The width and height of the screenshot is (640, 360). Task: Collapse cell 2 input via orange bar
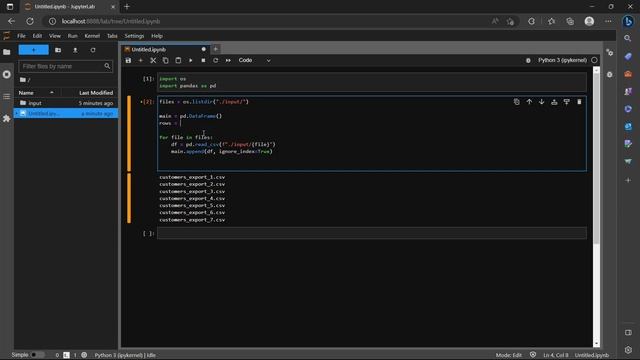[129, 133]
